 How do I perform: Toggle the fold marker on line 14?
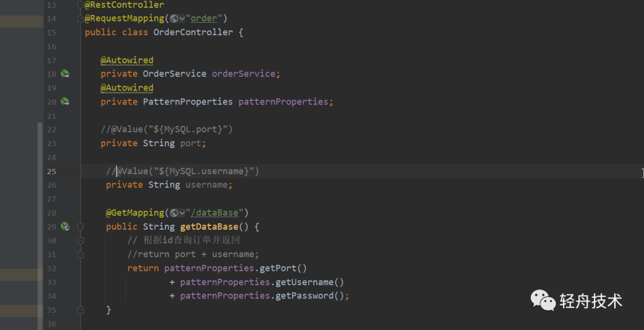80,19
